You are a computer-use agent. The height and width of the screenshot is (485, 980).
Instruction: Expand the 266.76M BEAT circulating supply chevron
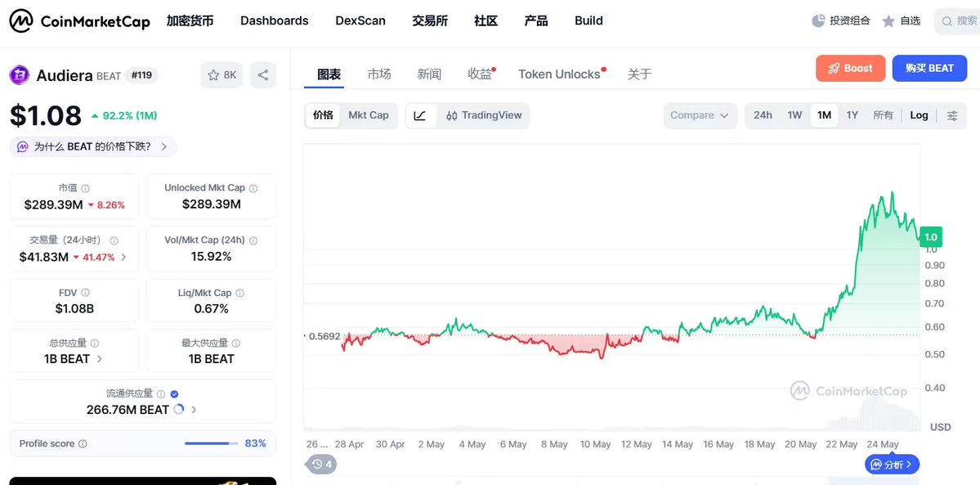194,410
